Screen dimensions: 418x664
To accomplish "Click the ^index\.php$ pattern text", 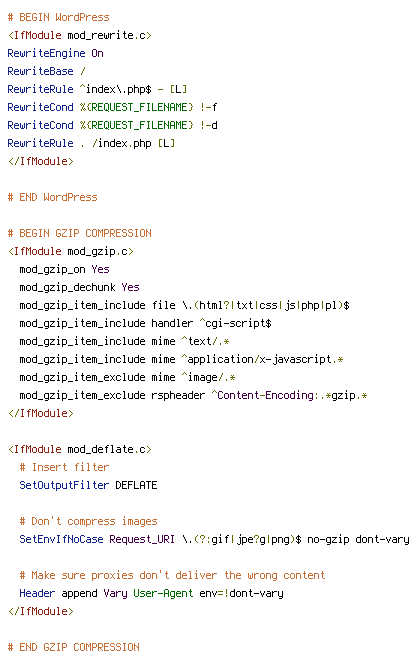I will (116, 89).
